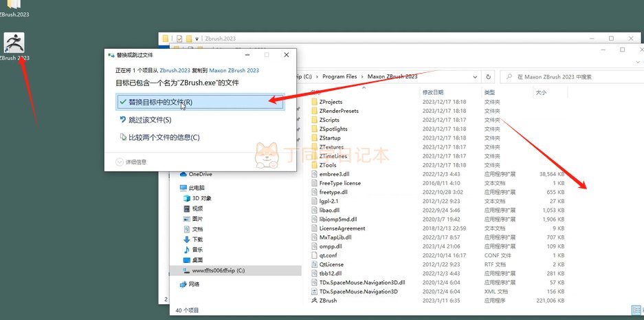The height and width of the screenshot is (320, 644).
Task: Select the ZBrush.2023 folder on desktop
Action: [12, 6]
